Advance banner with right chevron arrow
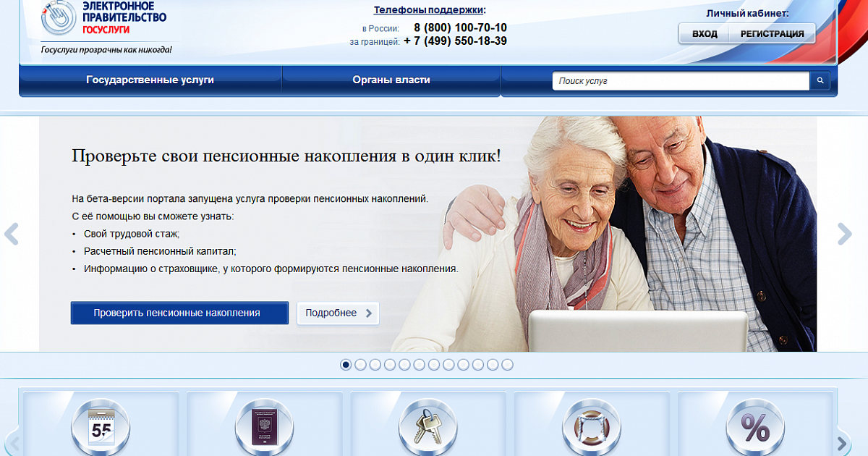 (844, 235)
